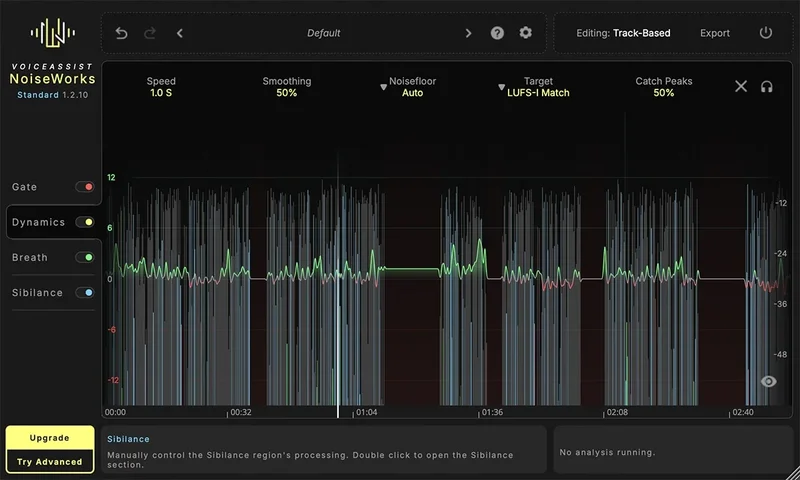This screenshot has height=480, width=800.
Task: Click the Standard 1.2.10 version label
Action: coord(53,95)
